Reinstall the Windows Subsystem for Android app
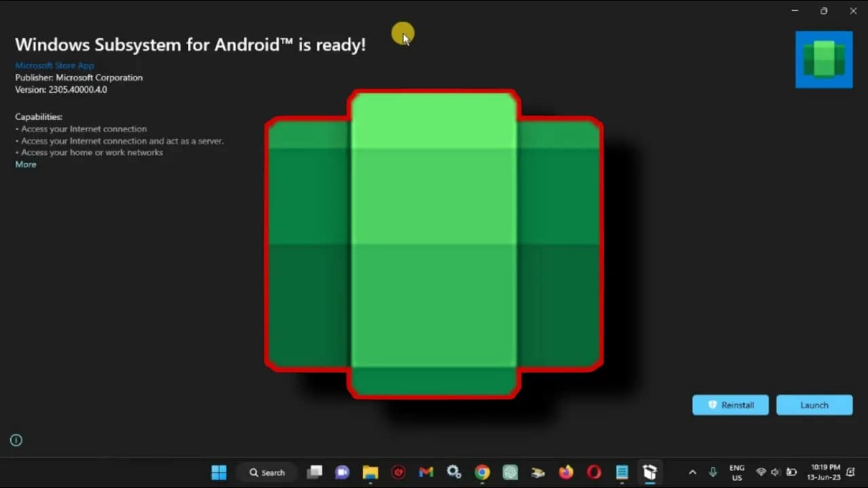This screenshot has width=868, height=488. click(x=730, y=405)
